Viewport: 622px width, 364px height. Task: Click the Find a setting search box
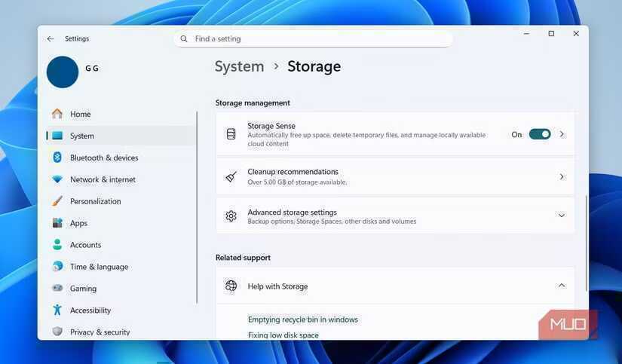pos(317,38)
